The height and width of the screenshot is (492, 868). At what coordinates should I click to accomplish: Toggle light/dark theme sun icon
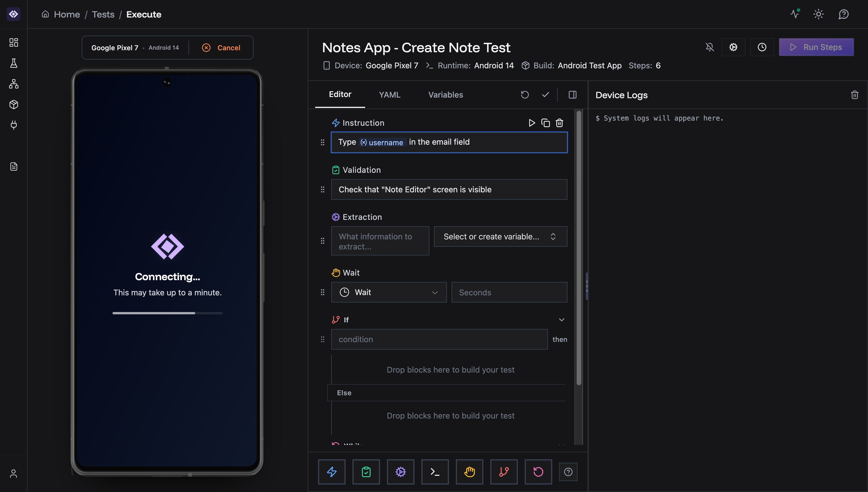818,14
